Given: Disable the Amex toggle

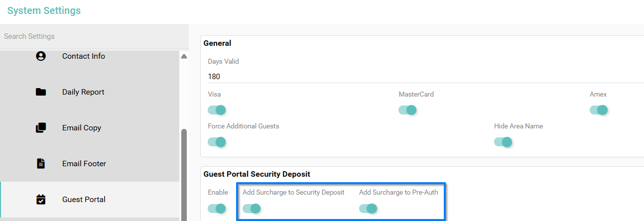Looking at the screenshot, I should click(599, 110).
